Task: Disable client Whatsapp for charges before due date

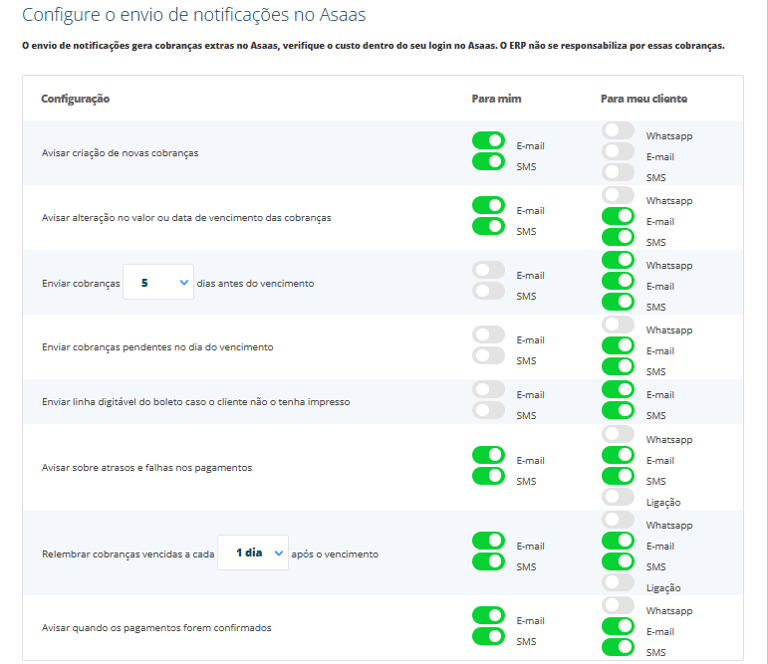Action: [618, 260]
